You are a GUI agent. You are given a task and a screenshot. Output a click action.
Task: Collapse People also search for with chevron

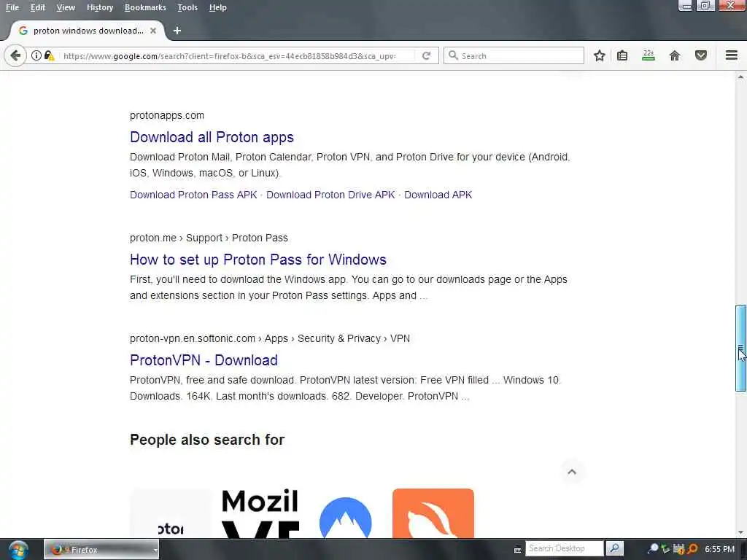click(572, 472)
